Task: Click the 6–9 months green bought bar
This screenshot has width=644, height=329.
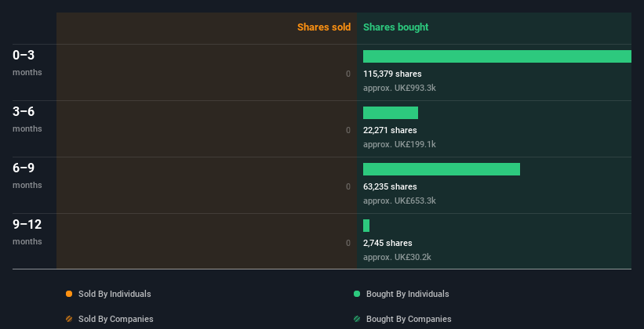Action: pyautogui.click(x=442, y=169)
